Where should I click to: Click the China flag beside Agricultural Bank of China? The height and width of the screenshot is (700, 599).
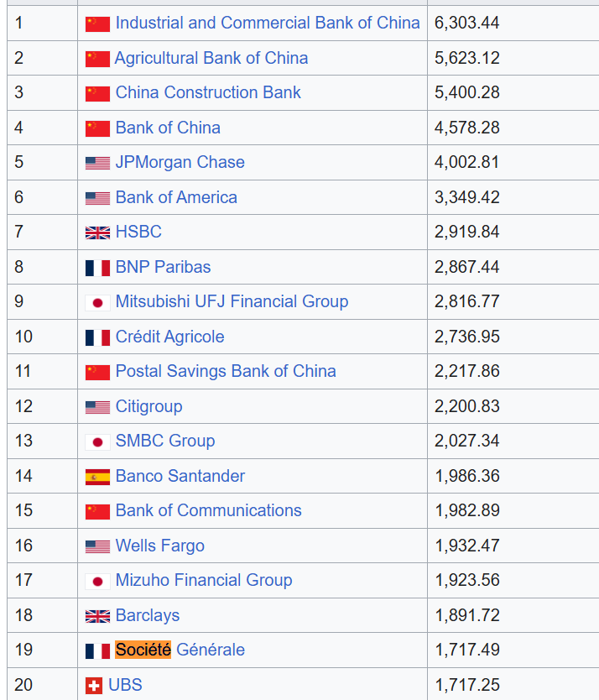(x=97, y=59)
